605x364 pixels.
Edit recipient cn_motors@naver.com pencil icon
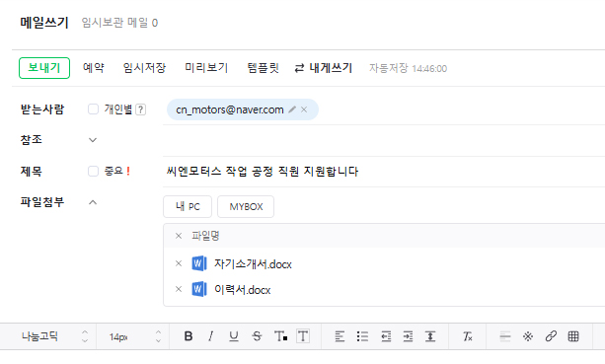[292, 109]
